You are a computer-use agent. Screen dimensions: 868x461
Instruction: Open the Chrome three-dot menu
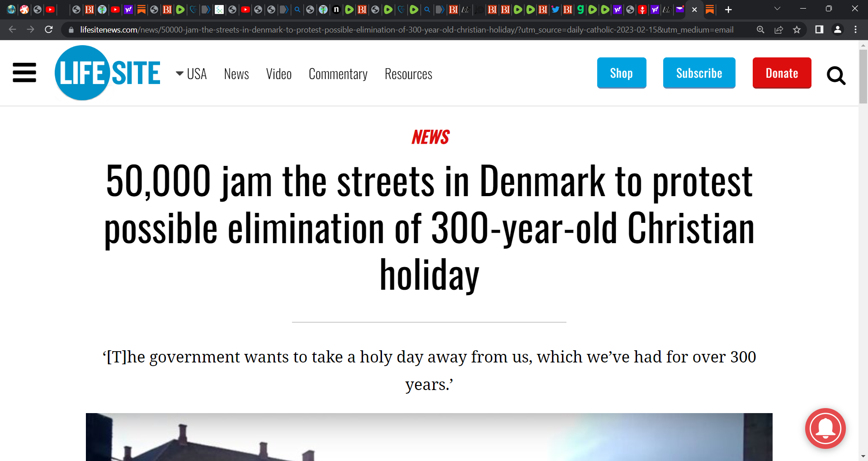855,29
